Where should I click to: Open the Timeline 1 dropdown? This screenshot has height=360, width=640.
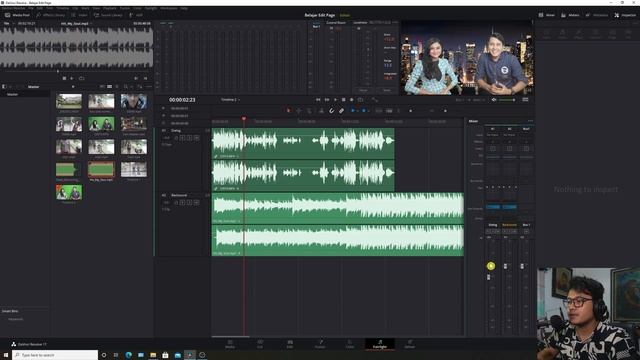click(x=231, y=100)
